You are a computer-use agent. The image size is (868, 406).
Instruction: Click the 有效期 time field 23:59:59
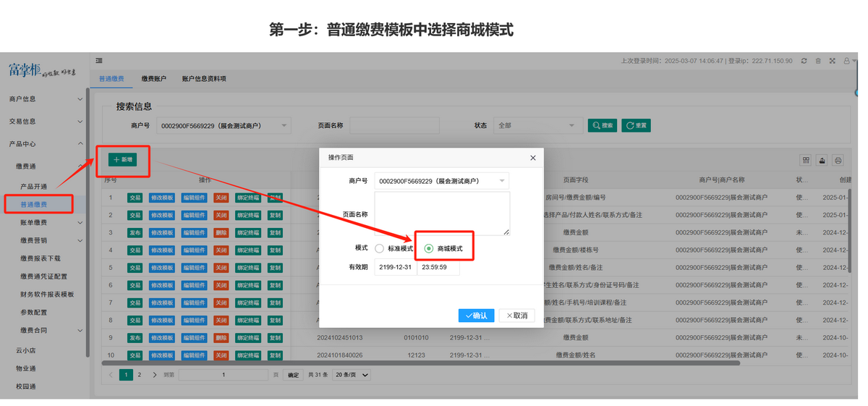[x=438, y=267]
